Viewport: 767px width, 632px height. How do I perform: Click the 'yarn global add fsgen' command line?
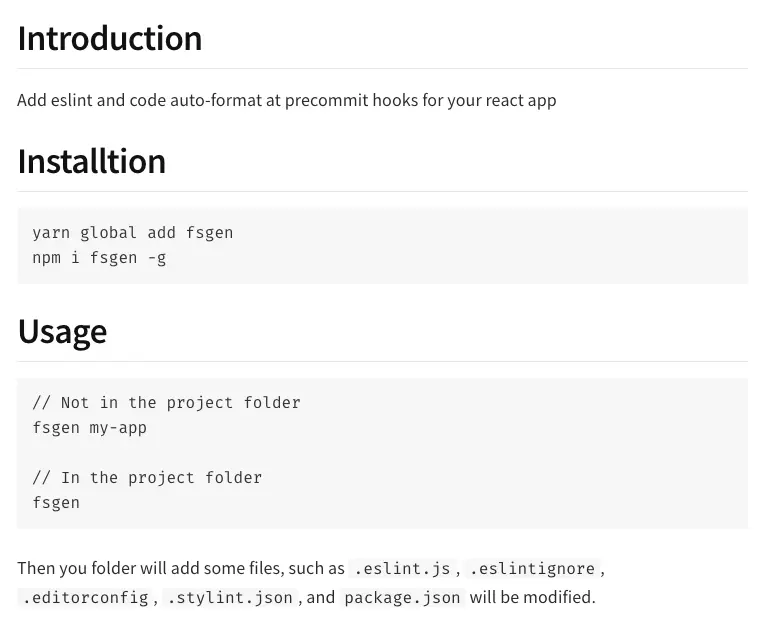(133, 233)
